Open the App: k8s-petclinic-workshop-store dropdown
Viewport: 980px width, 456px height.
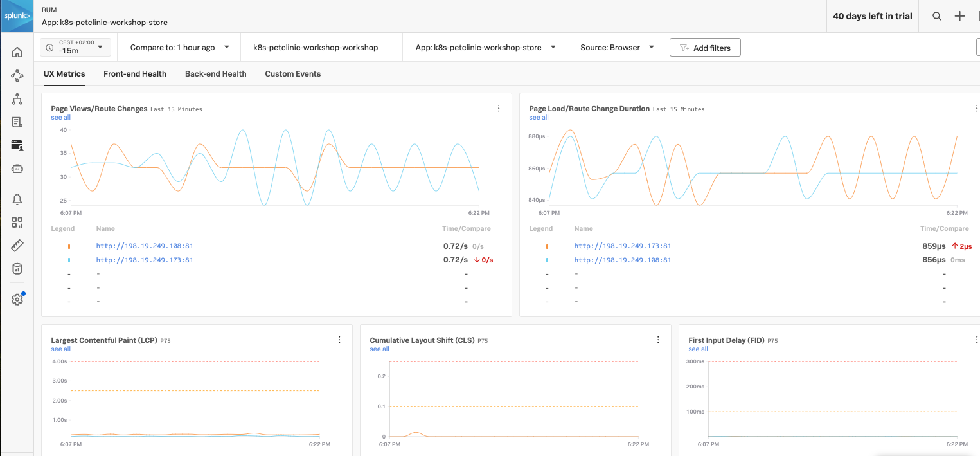tap(485, 48)
